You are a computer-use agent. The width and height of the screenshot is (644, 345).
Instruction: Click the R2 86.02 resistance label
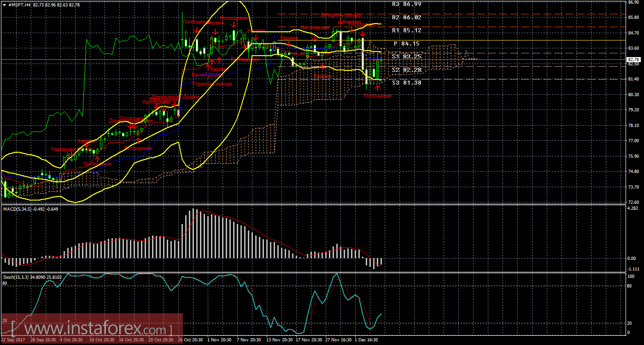pyautogui.click(x=406, y=17)
